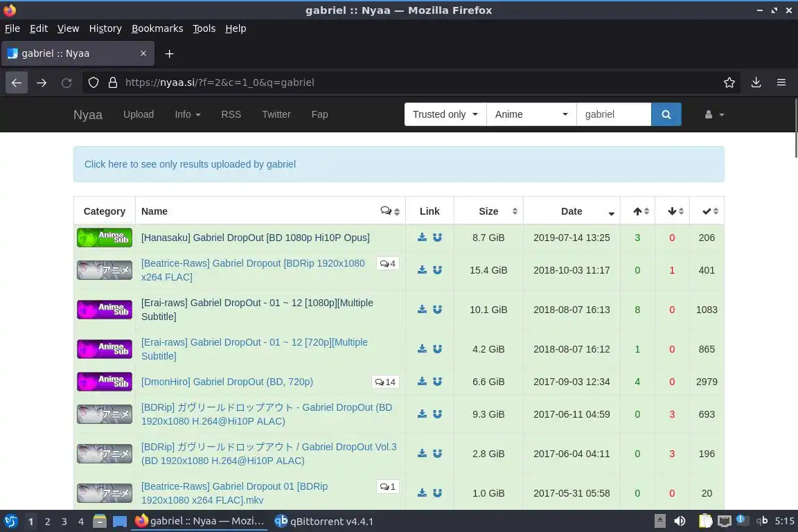The image size is (798, 532).
Task: Download torrent file for Hanasaku Gabriel DropOut
Action: click(x=422, y=237)
